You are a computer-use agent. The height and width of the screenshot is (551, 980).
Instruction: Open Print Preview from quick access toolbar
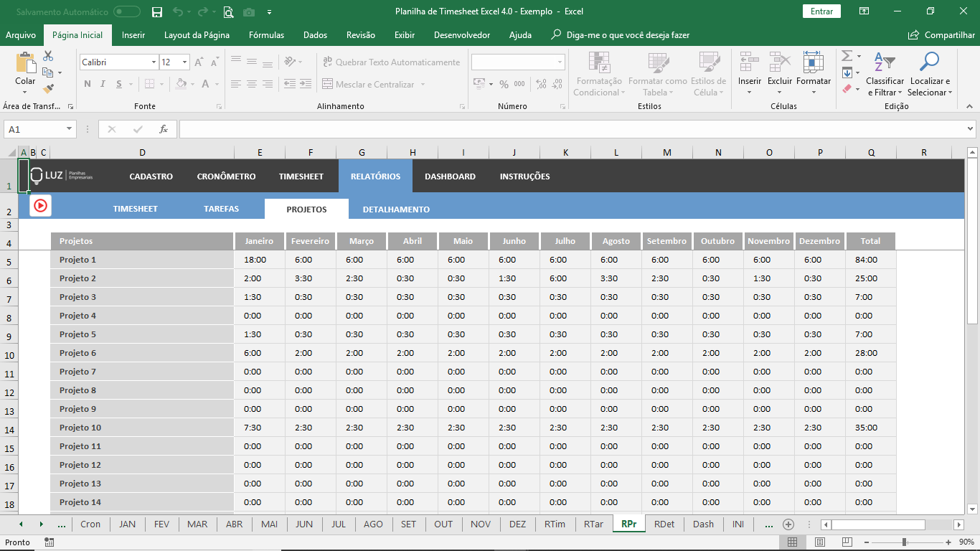pyautogui.click(x=228, y=11)
